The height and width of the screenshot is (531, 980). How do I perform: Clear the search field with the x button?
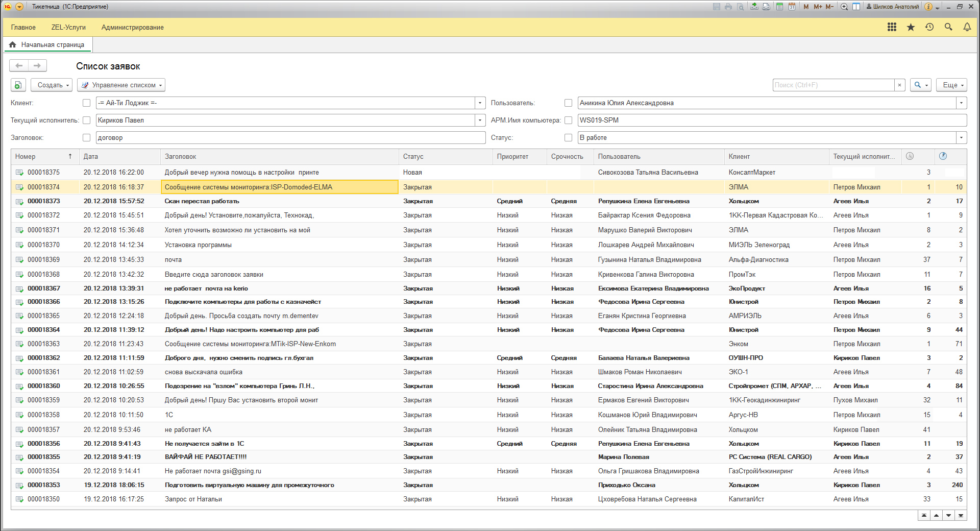click(899, 85)
